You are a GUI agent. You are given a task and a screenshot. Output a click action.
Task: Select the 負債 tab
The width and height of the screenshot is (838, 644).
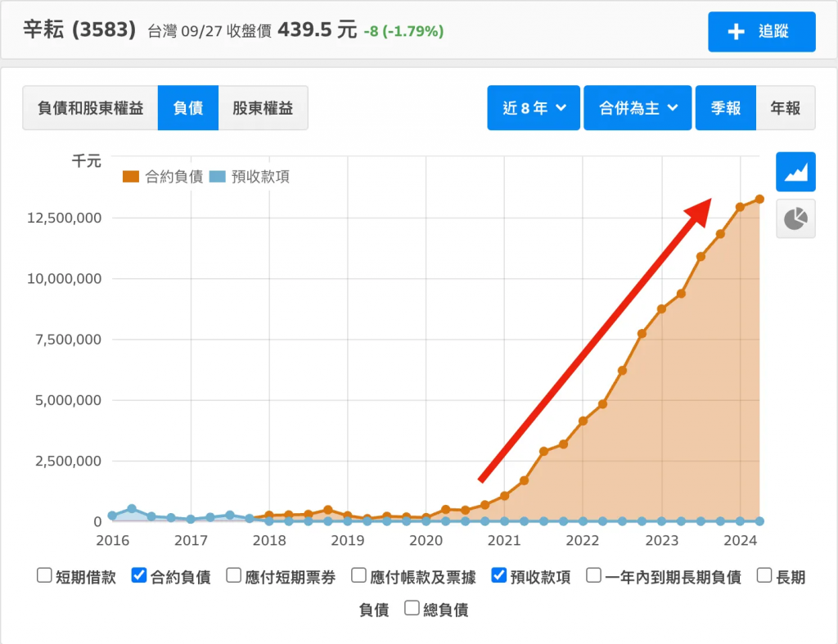point(188,108)
